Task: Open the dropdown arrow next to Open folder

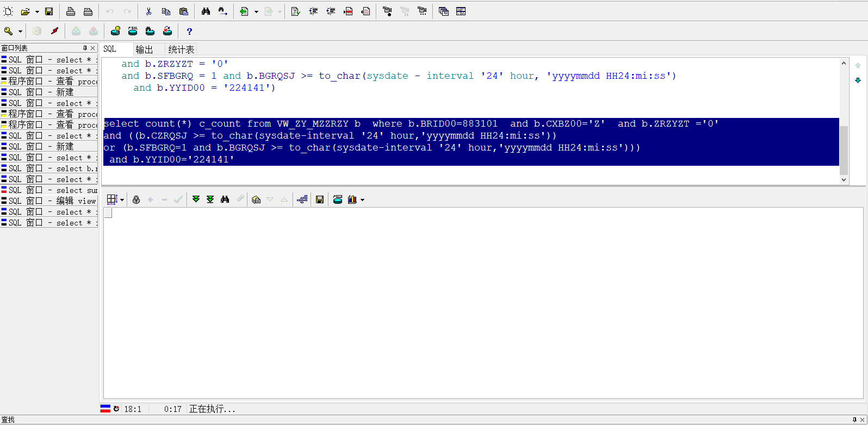Action: click(37, 11)
